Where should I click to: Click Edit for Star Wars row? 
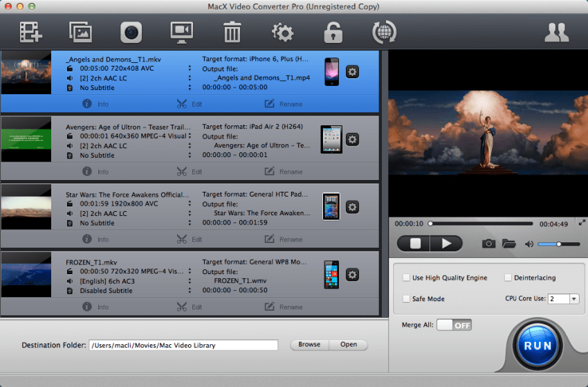click(x=190, y=239)
